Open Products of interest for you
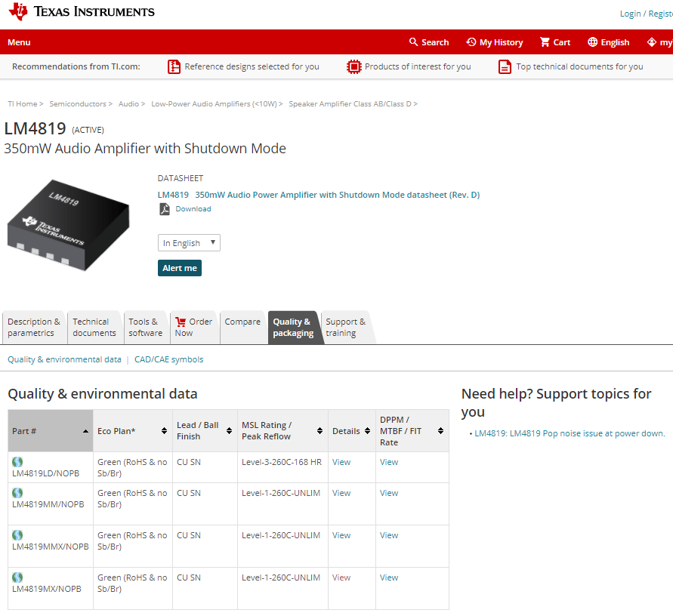The height and width of the screenshot is (616, 673). click(418, 66)
